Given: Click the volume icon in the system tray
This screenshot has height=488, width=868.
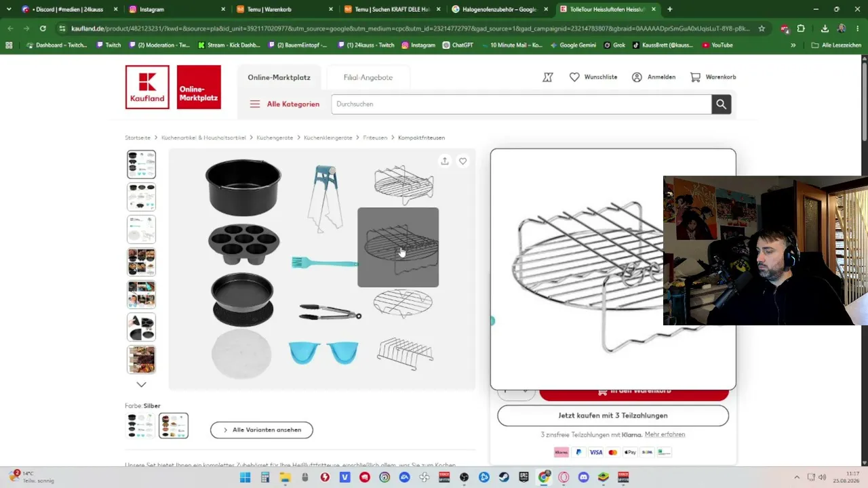Looking at the screenshot, I should tap(822, 477).
